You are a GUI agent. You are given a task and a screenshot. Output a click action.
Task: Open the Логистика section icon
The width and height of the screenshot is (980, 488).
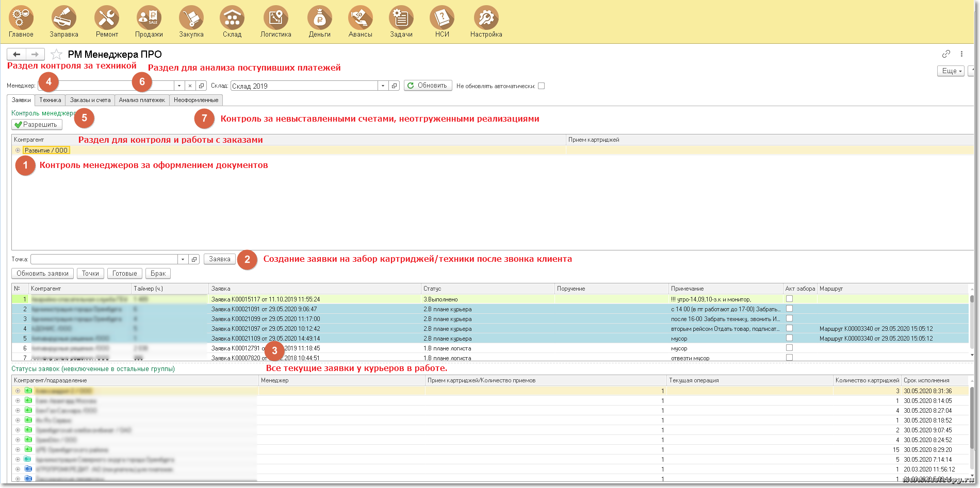point(275,18)
